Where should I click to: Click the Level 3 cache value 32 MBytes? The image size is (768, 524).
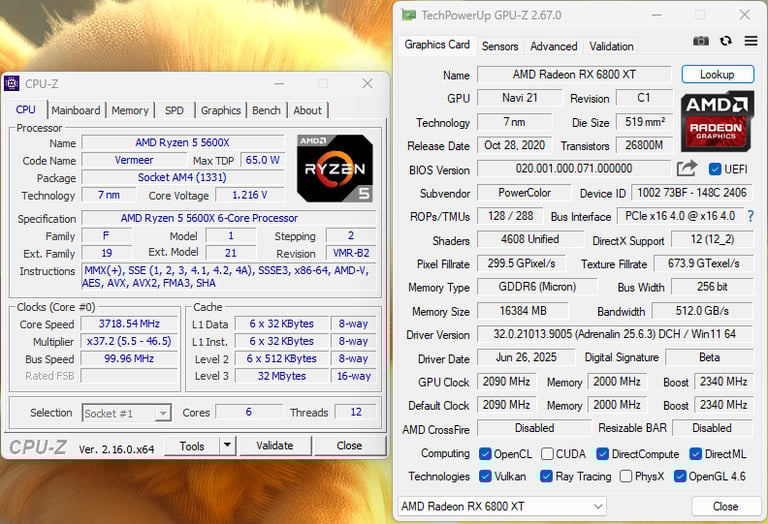[x=282, y=376]
